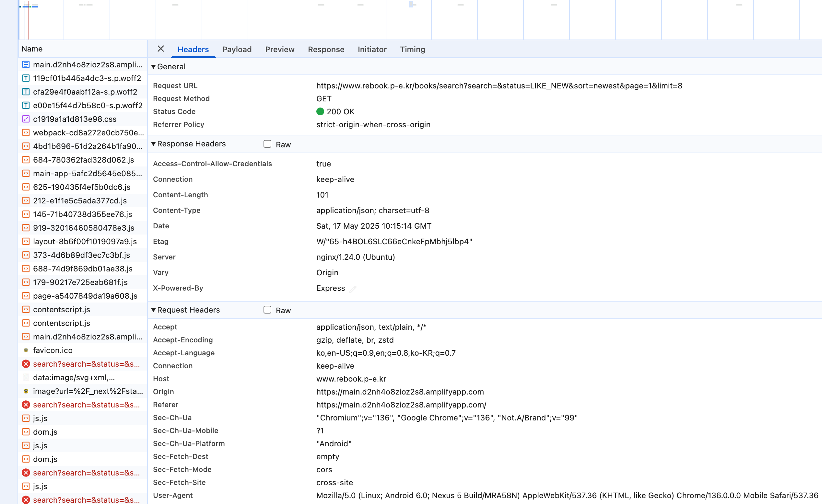Click the script icon for 625-190435f4ef5b0dc6.js

[x=26, y=187]
